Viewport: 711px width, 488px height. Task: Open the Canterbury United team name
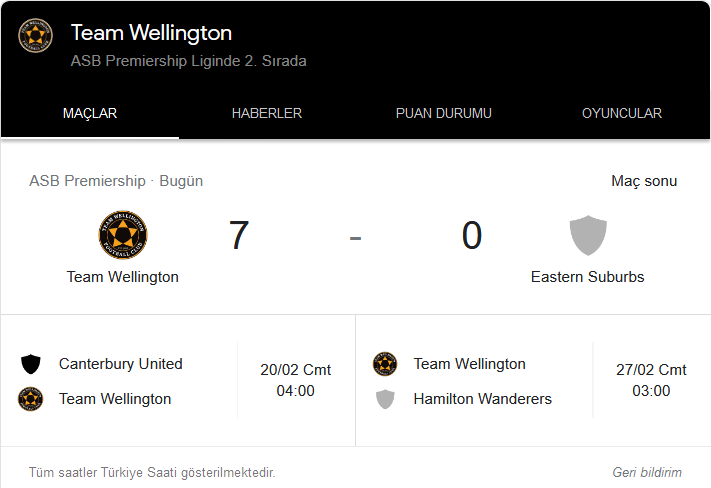point(121,364)
